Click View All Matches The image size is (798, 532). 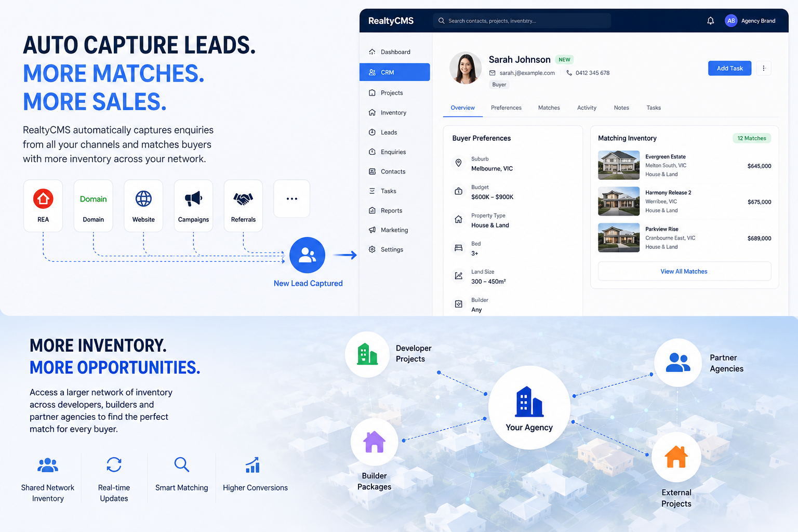684,271
